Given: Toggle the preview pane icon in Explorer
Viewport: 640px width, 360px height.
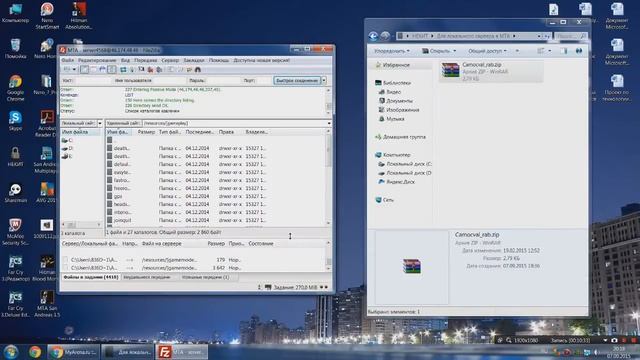Looking at the screenshot, I should coord(564,51).
